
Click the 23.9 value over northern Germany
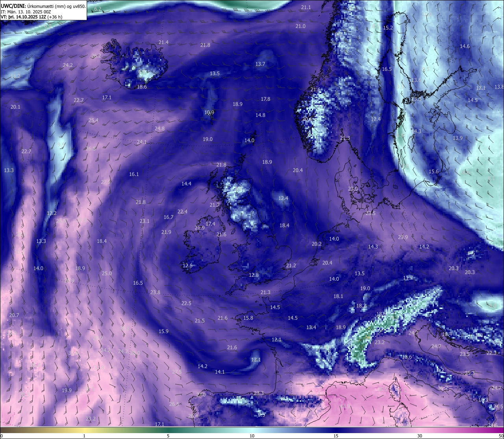point(403,237)
